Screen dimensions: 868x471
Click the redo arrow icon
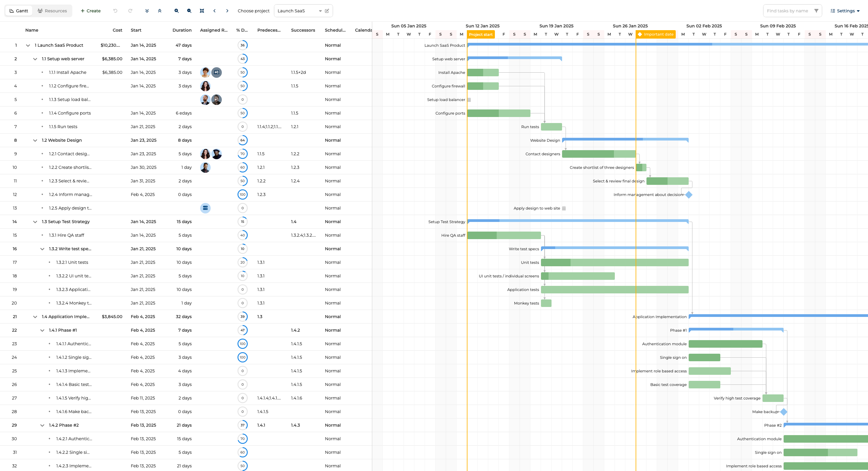[x=130, y=11]
